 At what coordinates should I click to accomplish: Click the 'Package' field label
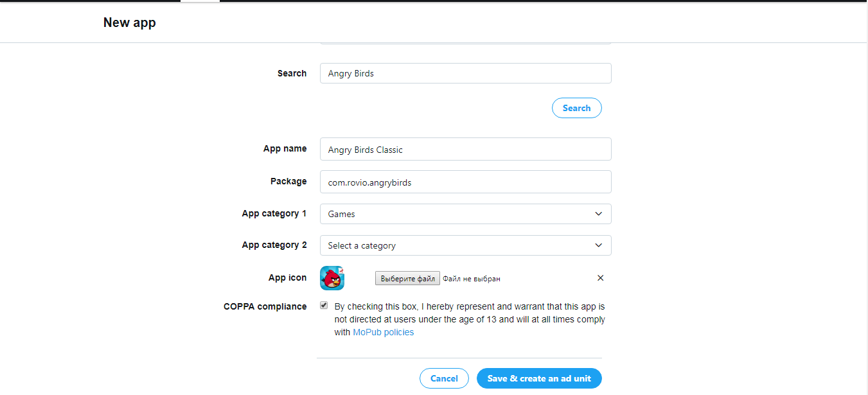pos(288,181)
